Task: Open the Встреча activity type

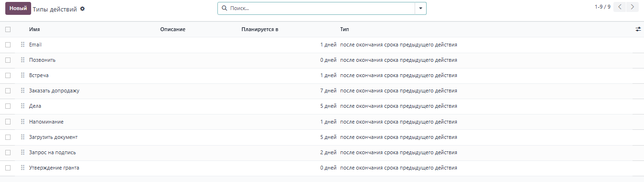Action: (x=39, y=75)
